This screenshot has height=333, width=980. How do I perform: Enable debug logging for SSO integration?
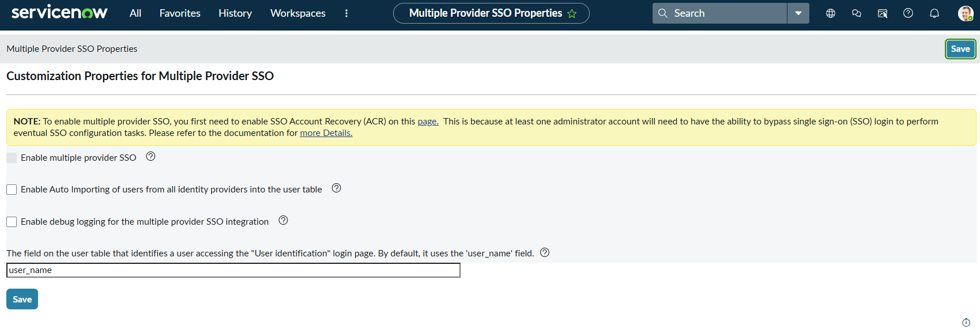click(12, 222)
